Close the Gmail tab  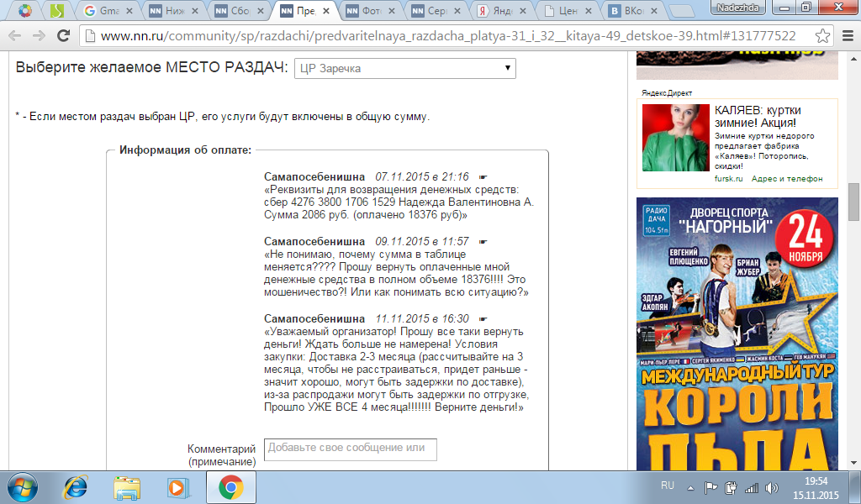[129, 10]
